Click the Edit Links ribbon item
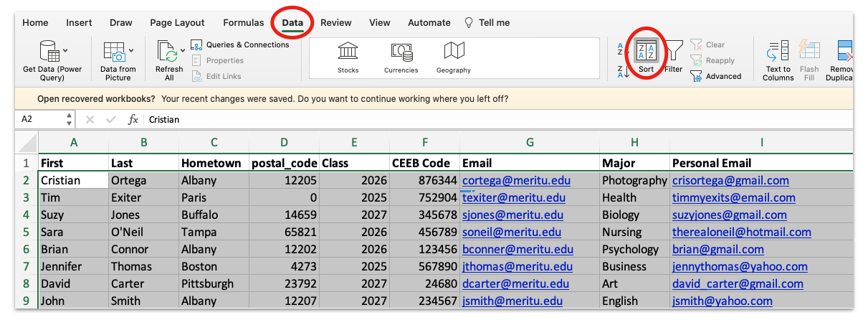Viewport: 868px width, 320px height. coord(216,76)
